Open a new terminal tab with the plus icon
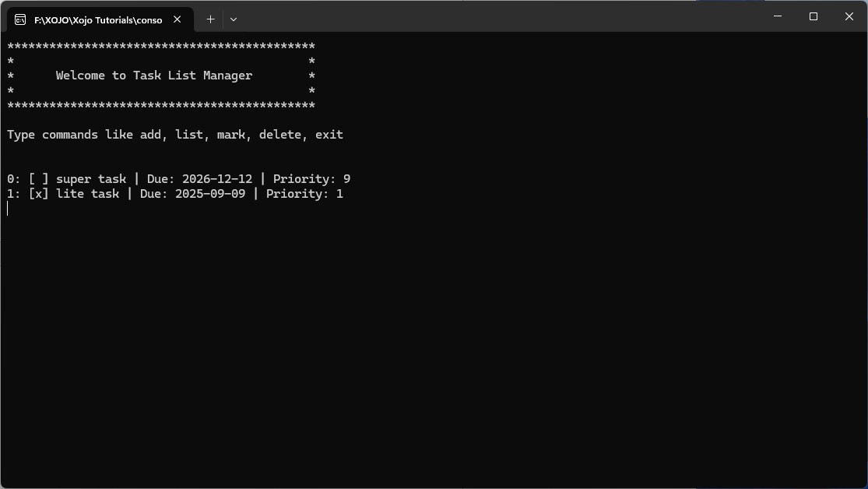Viewport: 868px width, 489px height. 209,19
